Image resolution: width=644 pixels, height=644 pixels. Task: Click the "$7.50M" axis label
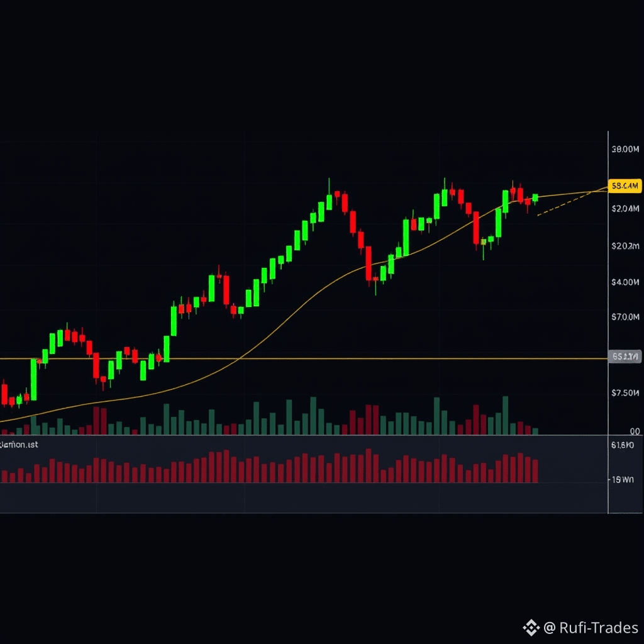point(625,393)
